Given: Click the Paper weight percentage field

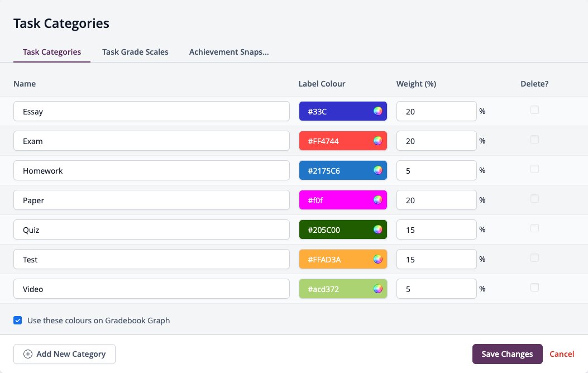Looking at the screenshot, I should click(437, 200).
